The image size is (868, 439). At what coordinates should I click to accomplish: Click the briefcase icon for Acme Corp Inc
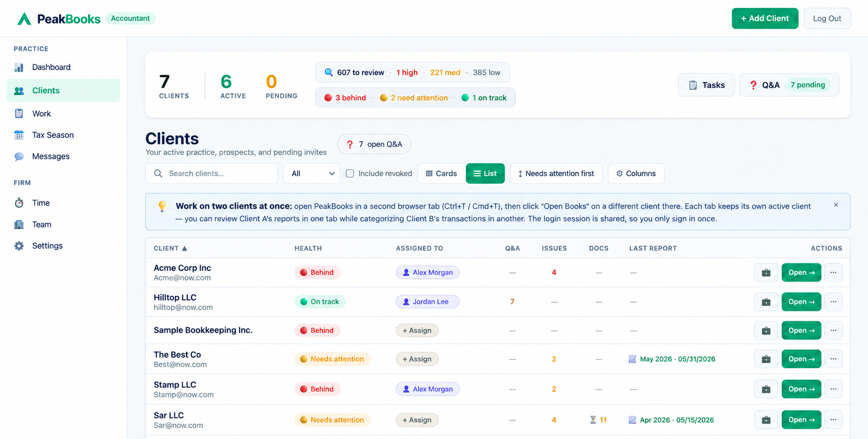point(766,273)
